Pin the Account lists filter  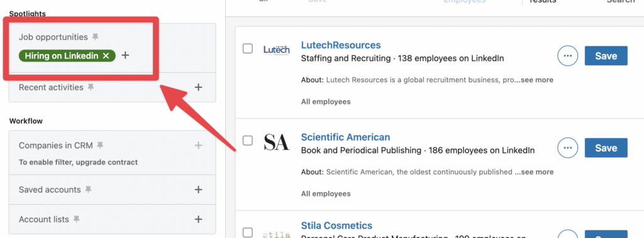(76, 220)
